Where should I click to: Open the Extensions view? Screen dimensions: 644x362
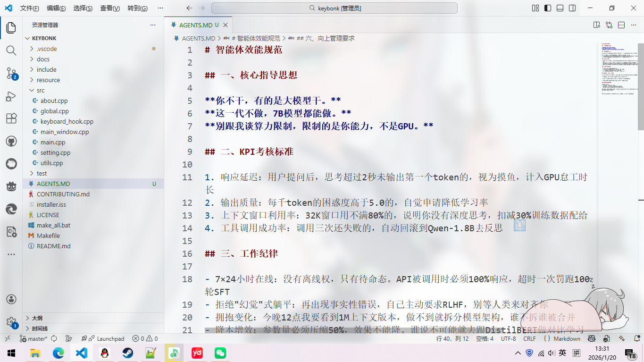coord(11,118)
